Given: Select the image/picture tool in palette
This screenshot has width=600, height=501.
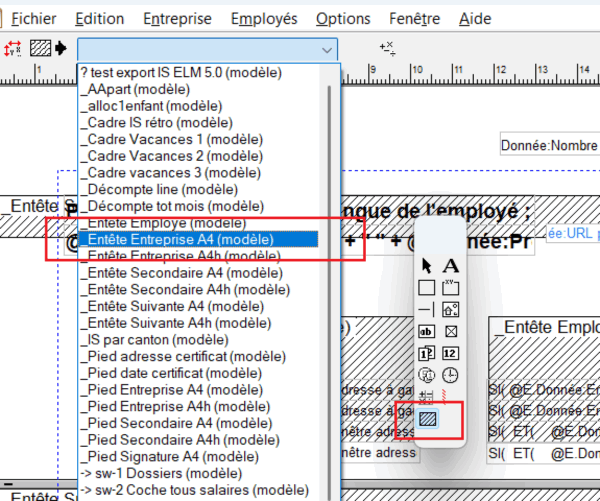Looking at the screenshot, I should 450,310.
